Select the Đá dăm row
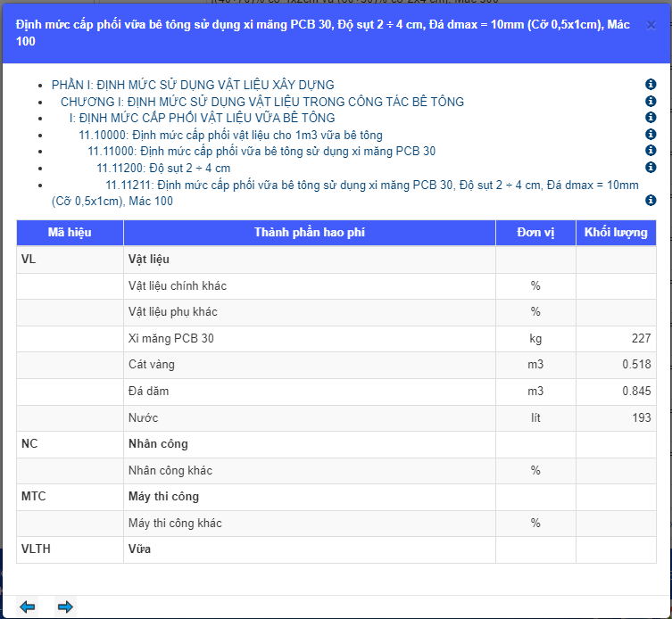Image resolution: width=672 pixels, height=619 pixels. pos(336,392)
